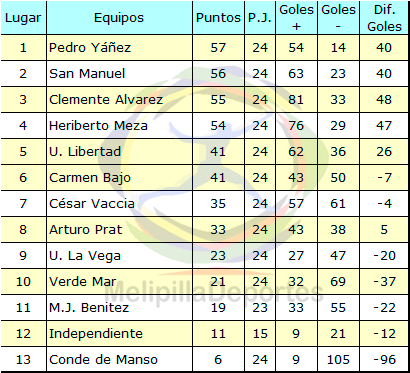Click the P.J. column header

pyautogui.click(x=260, y=18)
